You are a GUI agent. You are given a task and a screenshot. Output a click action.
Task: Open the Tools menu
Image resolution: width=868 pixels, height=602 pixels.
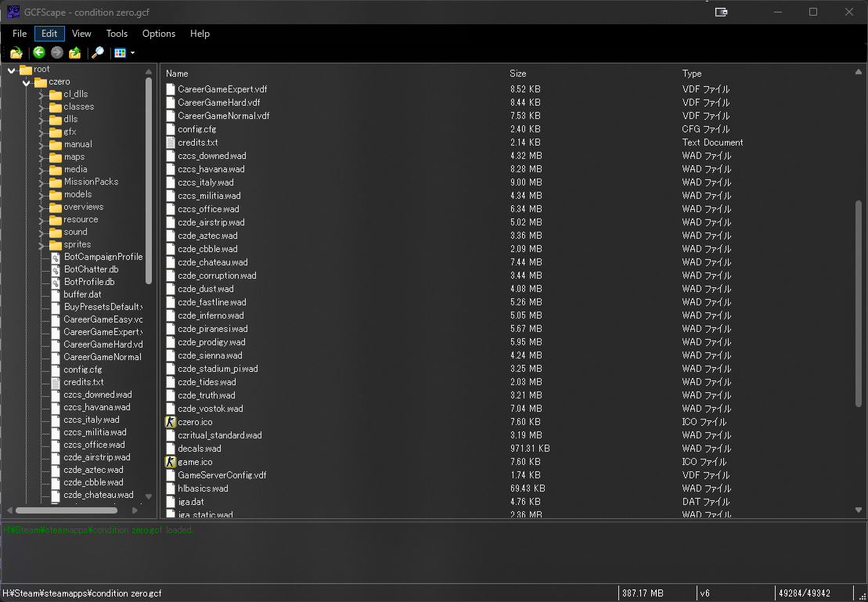(x=117, y=34)
